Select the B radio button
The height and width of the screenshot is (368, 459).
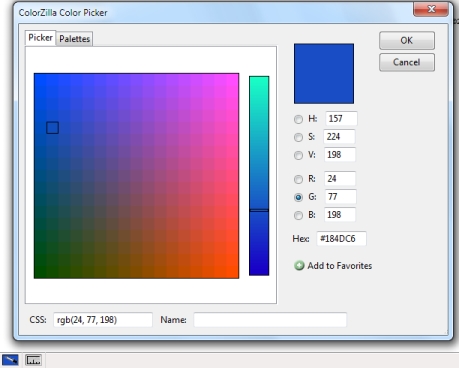298,215
